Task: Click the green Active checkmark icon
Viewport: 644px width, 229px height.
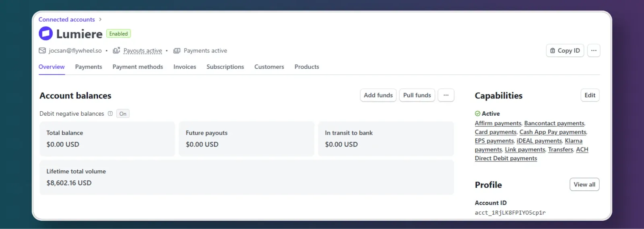Action: pos(477,114)
